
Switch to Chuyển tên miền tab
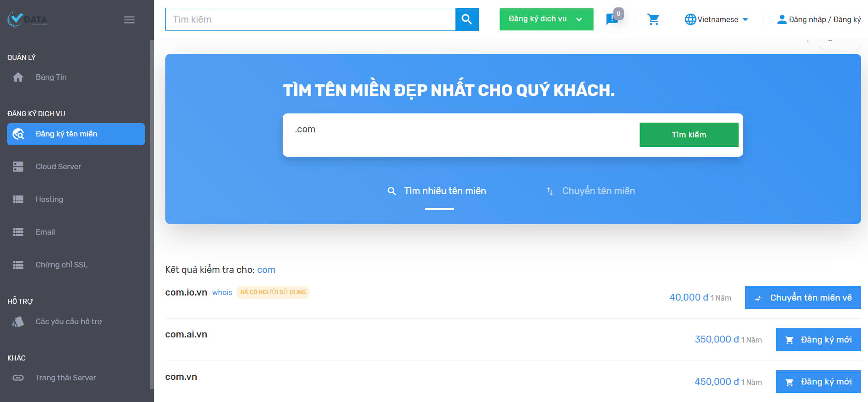(x=590, y=191)
